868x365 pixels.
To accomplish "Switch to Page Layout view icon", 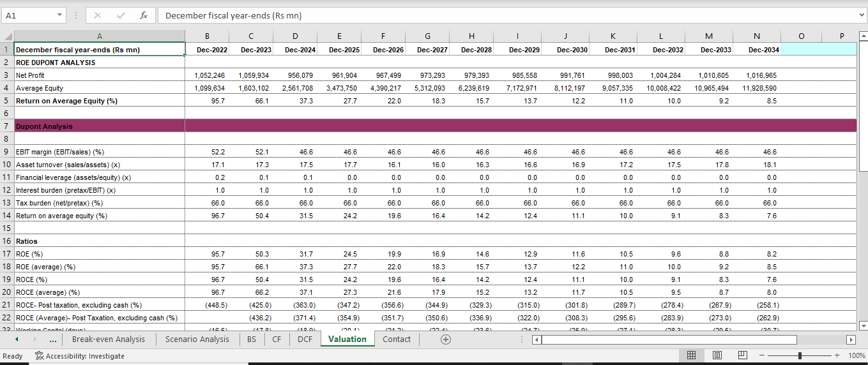I will (716, 355).
